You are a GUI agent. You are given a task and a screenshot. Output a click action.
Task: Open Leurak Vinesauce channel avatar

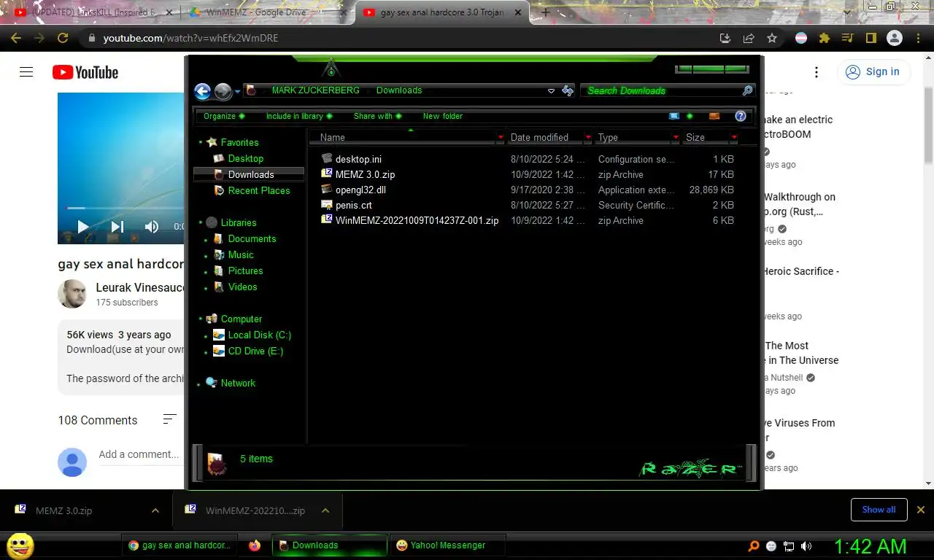point(72,294)
